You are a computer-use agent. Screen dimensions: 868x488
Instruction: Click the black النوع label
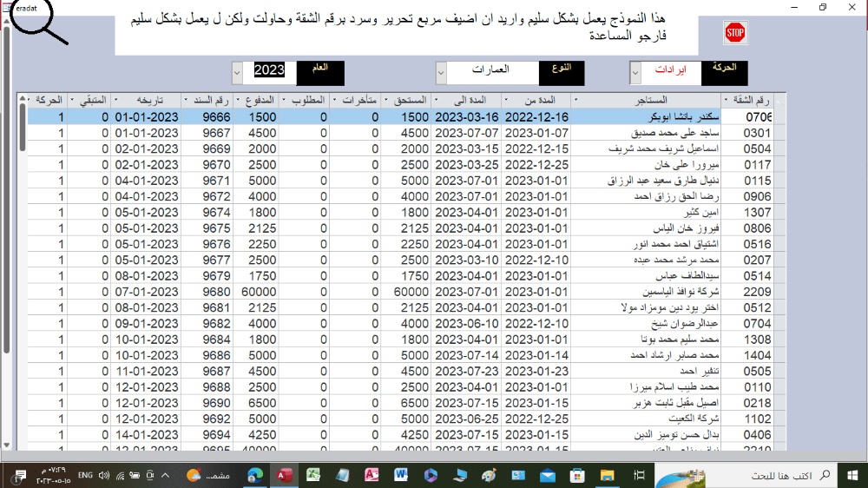562,73
